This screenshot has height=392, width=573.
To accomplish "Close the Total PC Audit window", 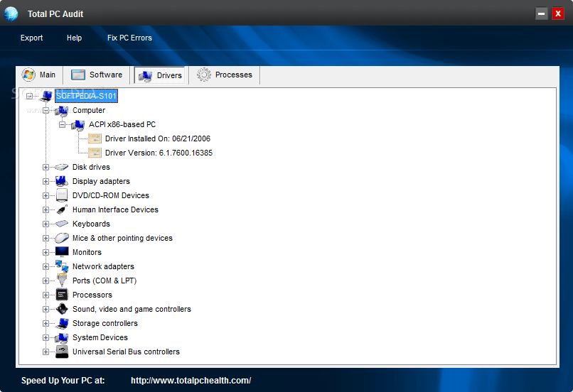I will tap(558, 14).
